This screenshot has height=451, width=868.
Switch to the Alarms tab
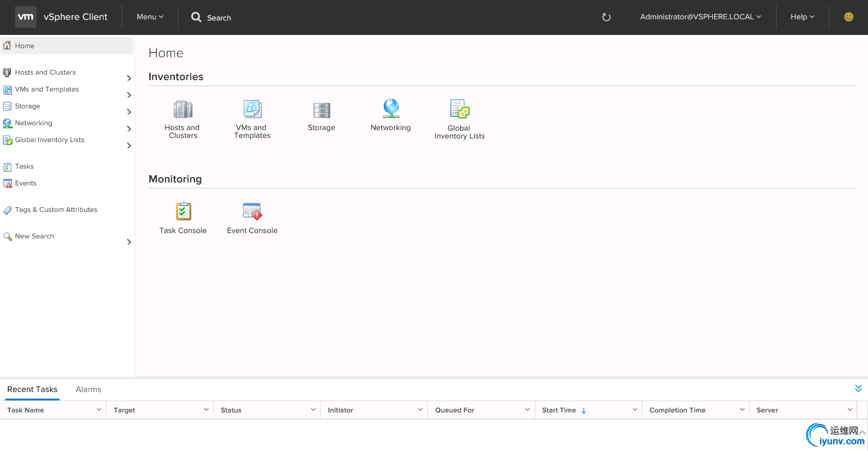88,389
